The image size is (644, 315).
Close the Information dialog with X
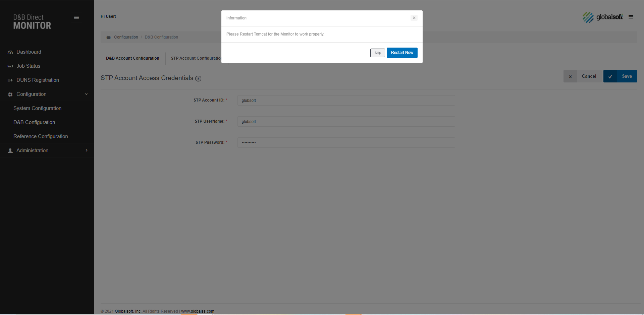pyautogui.click(x=414, y=18)
